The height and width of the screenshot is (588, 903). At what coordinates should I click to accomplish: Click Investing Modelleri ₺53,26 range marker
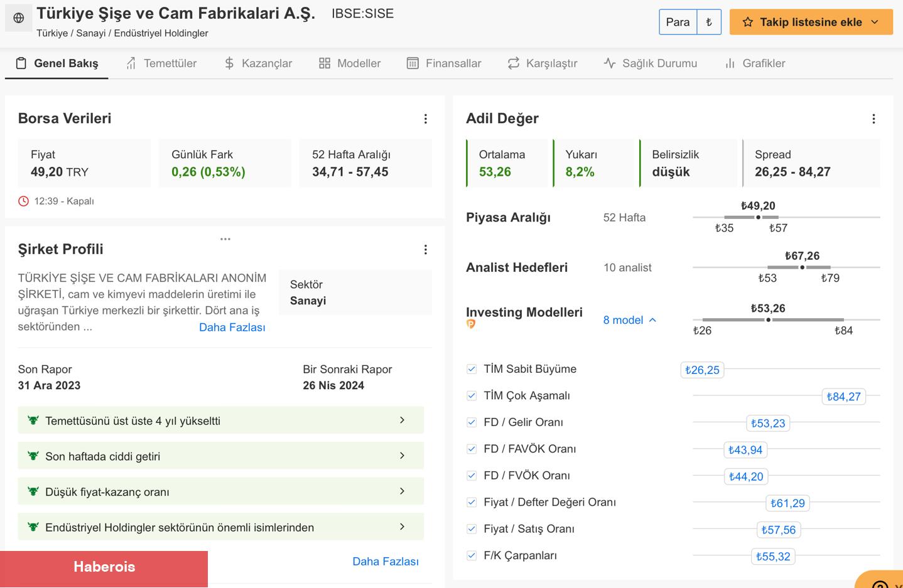[768, 320]
